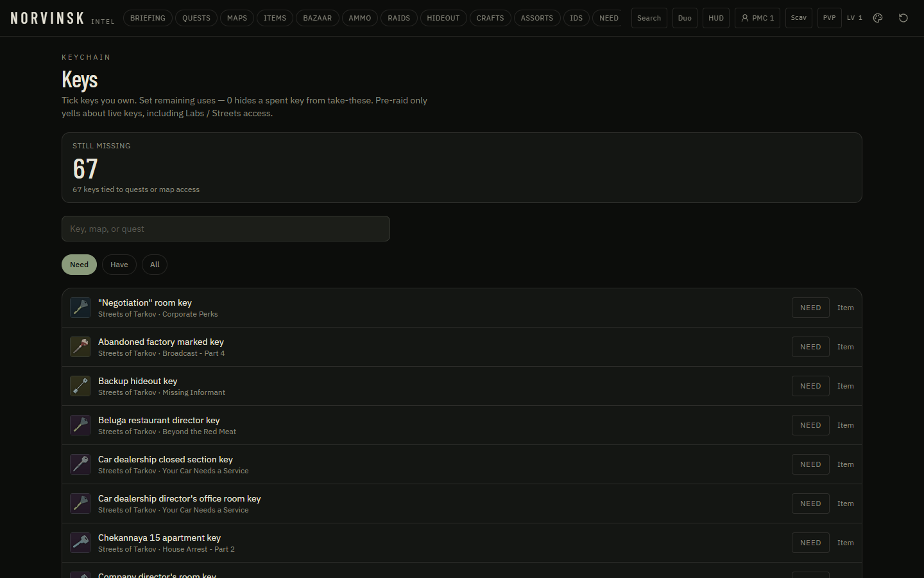Switch to the Ammo page

pos(360,18)
